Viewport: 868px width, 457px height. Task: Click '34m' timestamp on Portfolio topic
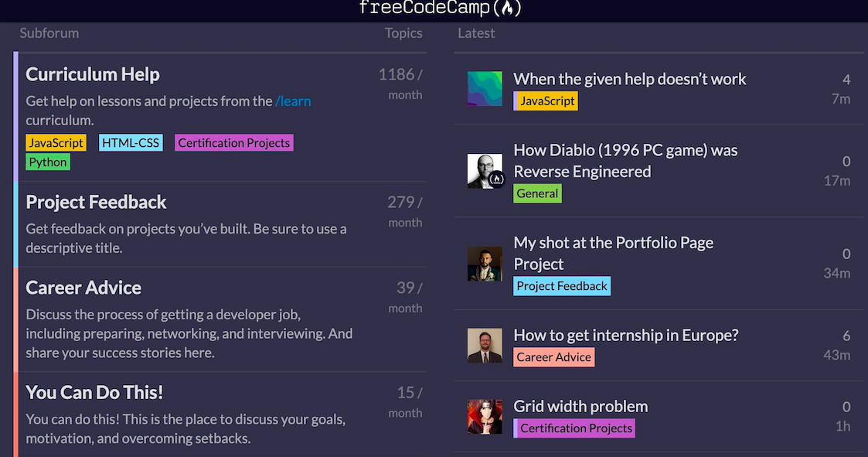[x=837, y=273]
